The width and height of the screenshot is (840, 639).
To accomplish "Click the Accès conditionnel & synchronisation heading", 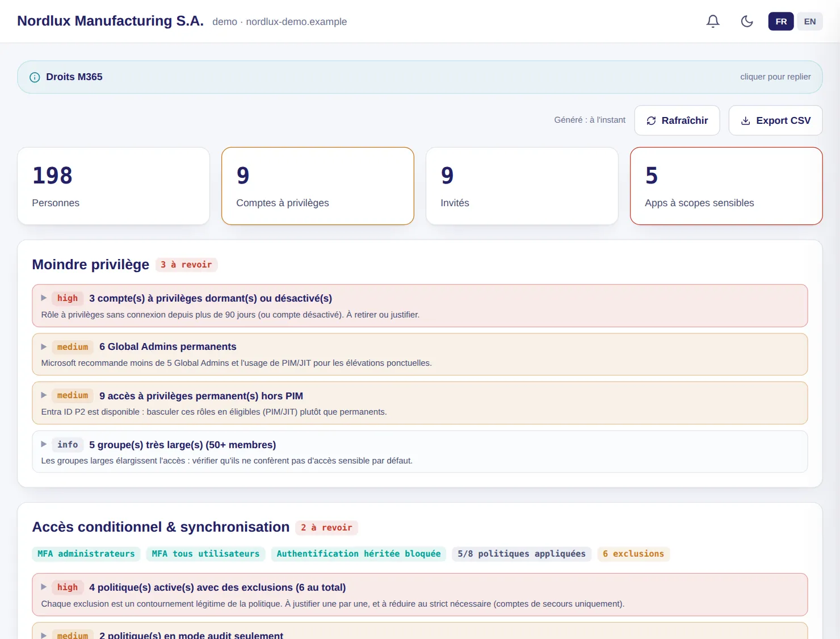I will pos(161,527).
